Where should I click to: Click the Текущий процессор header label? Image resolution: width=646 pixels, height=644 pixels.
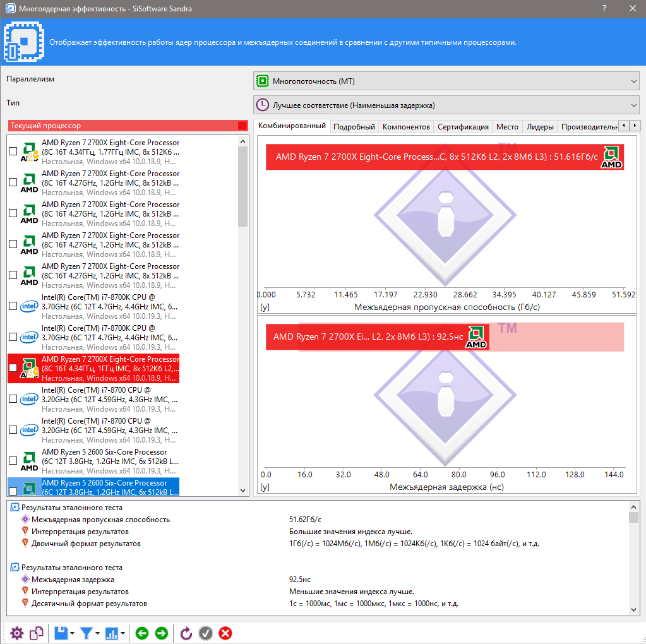[45, 126]
